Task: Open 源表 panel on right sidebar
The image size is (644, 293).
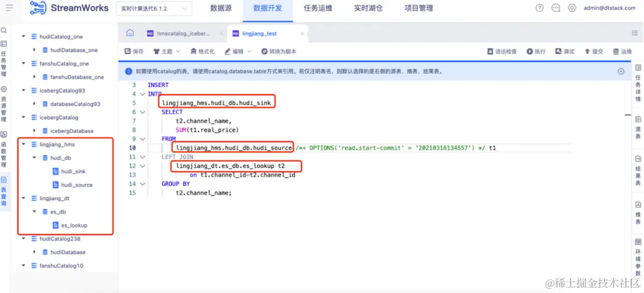Action: coord(638,127)
